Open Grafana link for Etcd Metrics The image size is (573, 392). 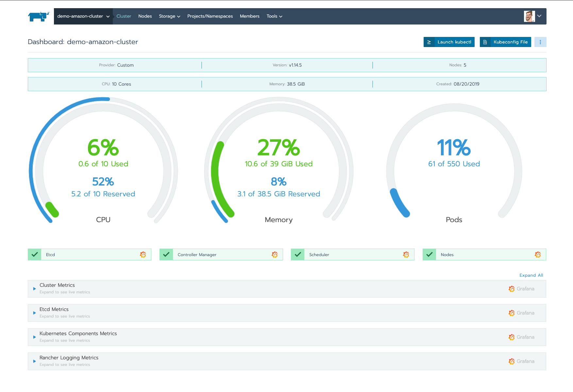click(x=521, y=313)
